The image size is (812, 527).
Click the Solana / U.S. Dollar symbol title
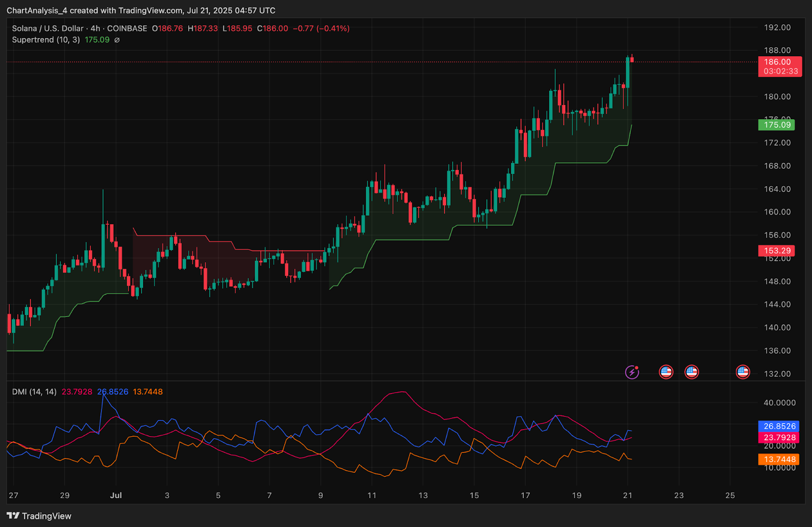(x=48, y=28)
